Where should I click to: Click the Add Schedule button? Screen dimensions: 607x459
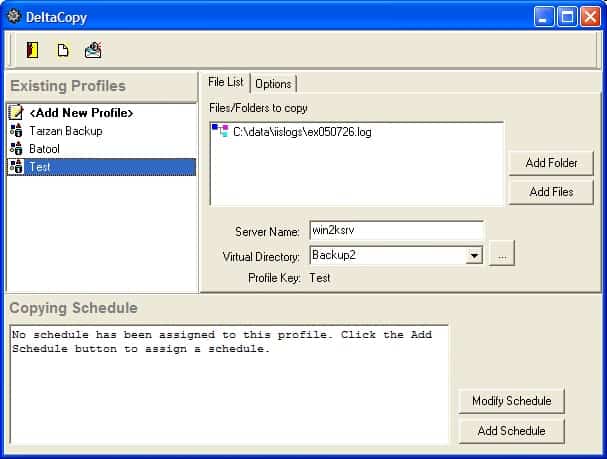pos(511,431)
